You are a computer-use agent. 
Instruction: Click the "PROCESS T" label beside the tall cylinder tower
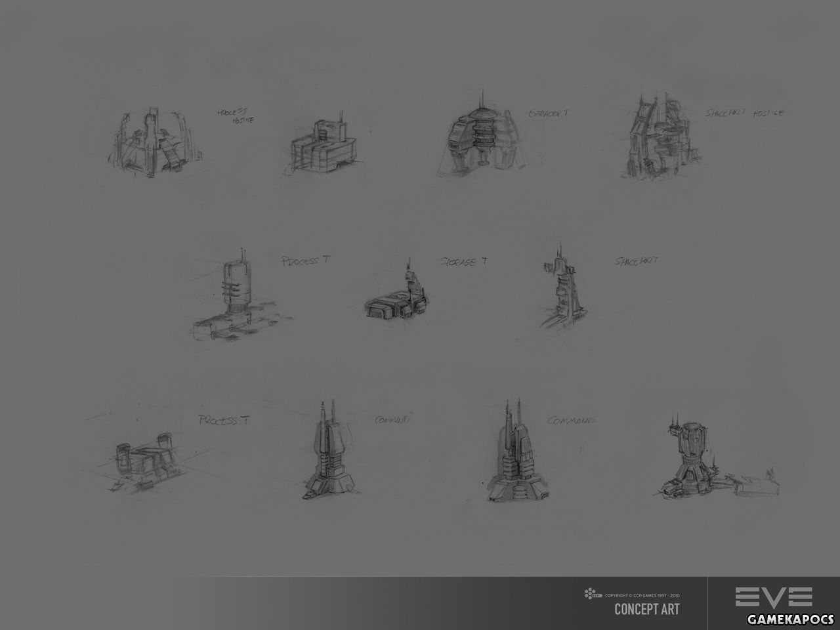305,261
